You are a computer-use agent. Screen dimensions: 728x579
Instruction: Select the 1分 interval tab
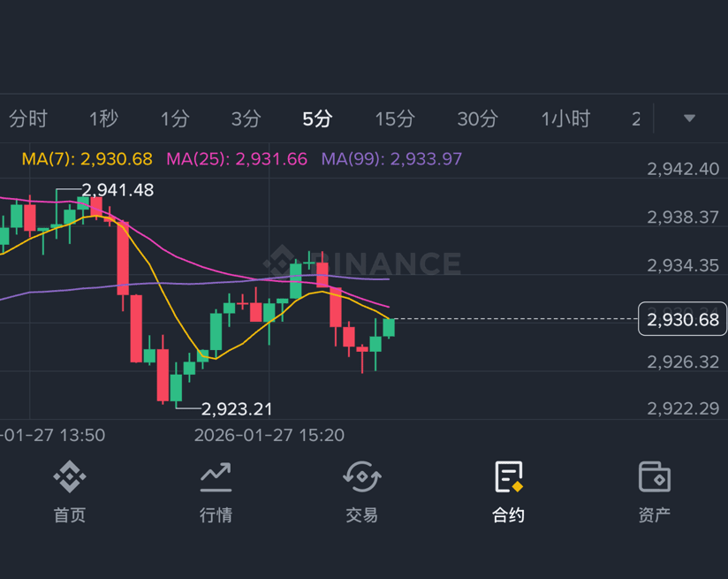(175, 119)
